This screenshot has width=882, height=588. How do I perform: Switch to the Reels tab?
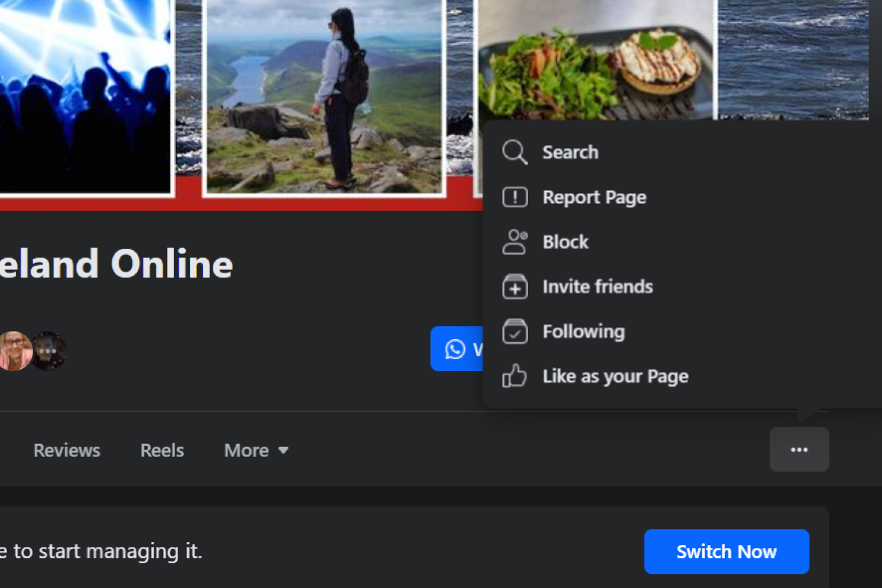(162, 450)
